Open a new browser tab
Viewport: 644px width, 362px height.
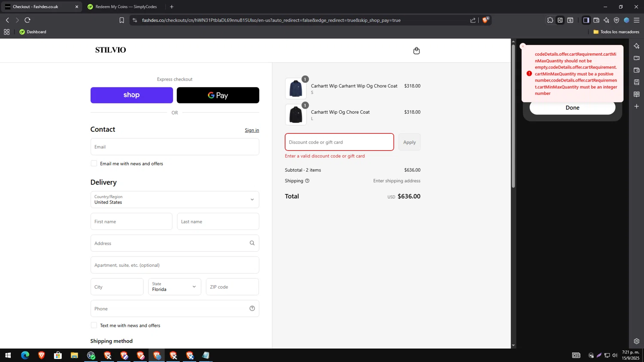[172, 6]
